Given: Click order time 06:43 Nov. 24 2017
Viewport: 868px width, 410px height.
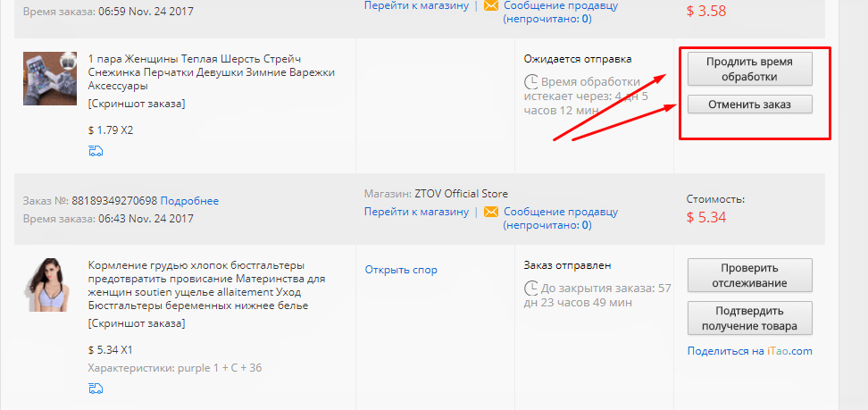Looking at the screenshot, I should [x=146, y=218].
